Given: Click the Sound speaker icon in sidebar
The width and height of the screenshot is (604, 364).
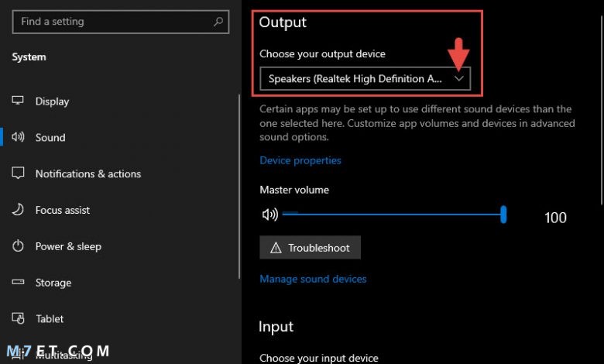Looking at the screenshot, I should click(18, 137).
